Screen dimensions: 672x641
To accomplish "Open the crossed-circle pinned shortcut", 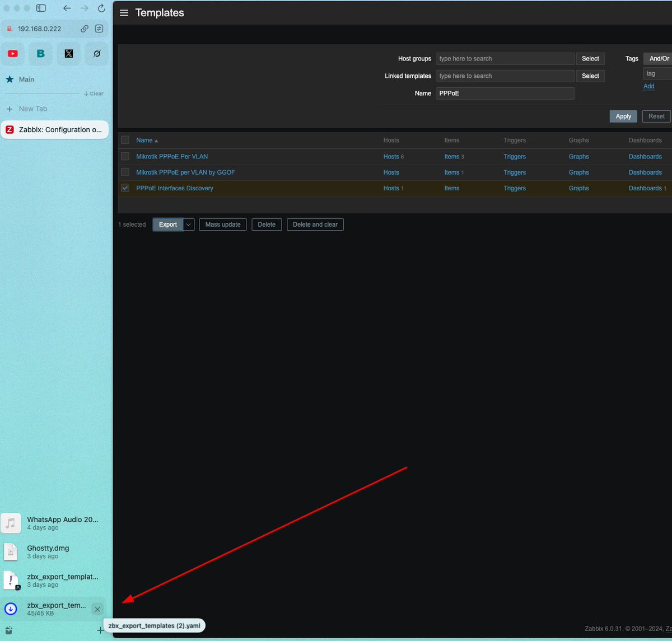I will [97, 54].
